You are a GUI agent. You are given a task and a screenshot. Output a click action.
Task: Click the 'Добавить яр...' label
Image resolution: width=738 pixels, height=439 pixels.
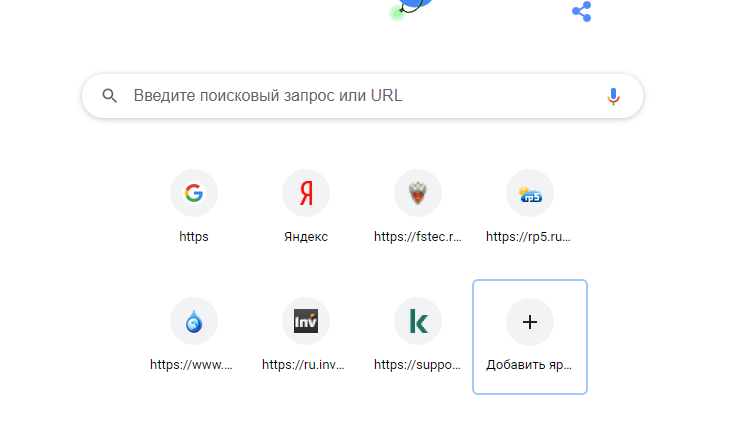pos(529,365)
